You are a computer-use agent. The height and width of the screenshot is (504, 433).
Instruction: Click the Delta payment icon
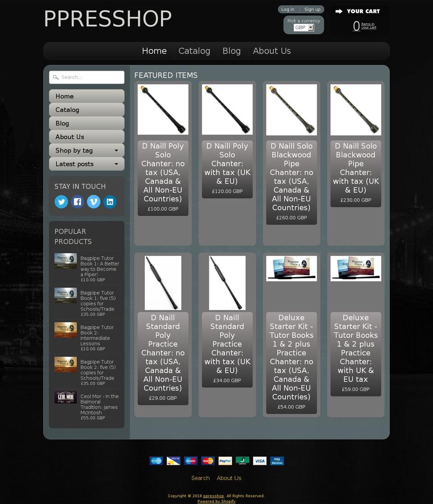click(x=174, y=461)
